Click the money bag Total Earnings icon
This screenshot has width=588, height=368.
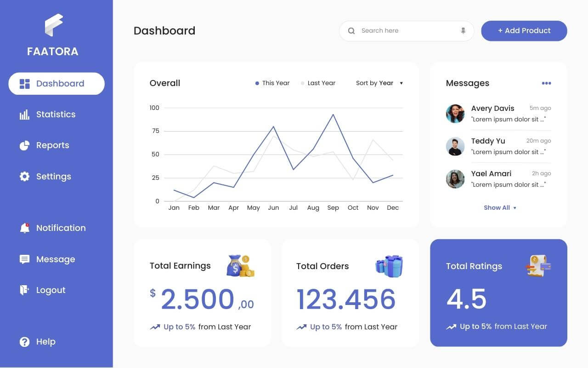click(x=240, y=266)
